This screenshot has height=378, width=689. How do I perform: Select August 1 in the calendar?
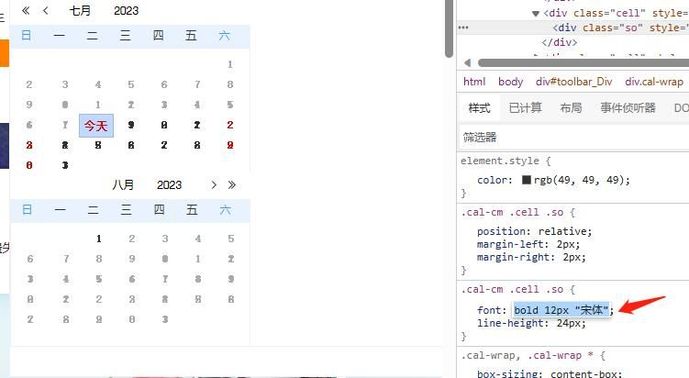[x=99, y=239]
